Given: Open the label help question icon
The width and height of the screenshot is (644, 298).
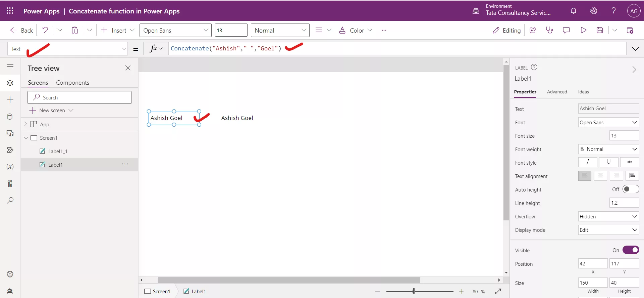Looking at the screenshot, I should click(534, 67).
